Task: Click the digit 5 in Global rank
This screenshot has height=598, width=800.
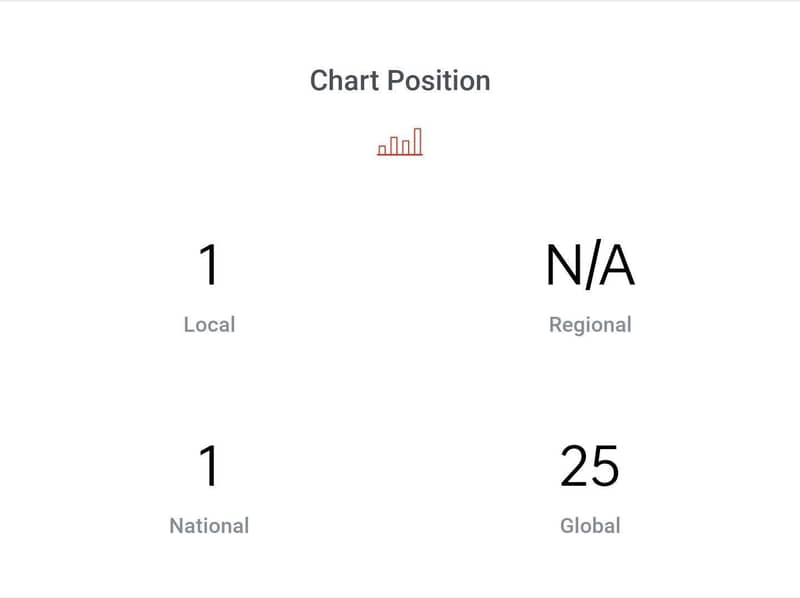Action: click(606, 466)
